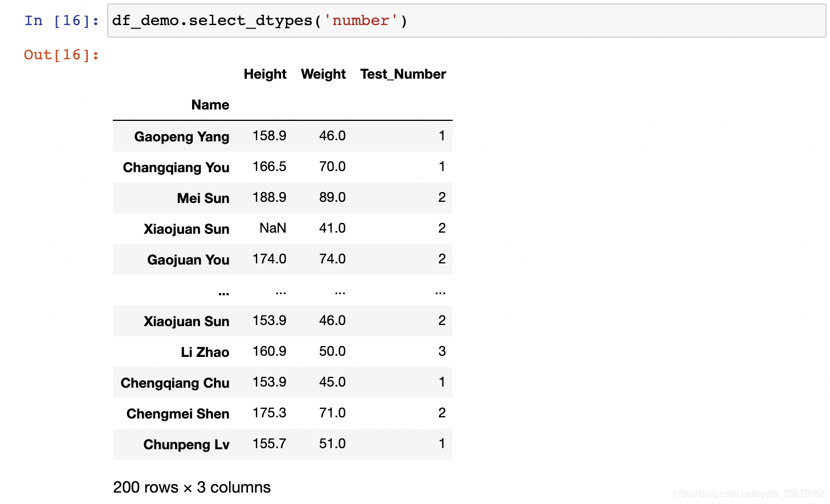Screen dimensions: 830x504
Task: Click the 'number' string in the code
Action: (361, 21)
